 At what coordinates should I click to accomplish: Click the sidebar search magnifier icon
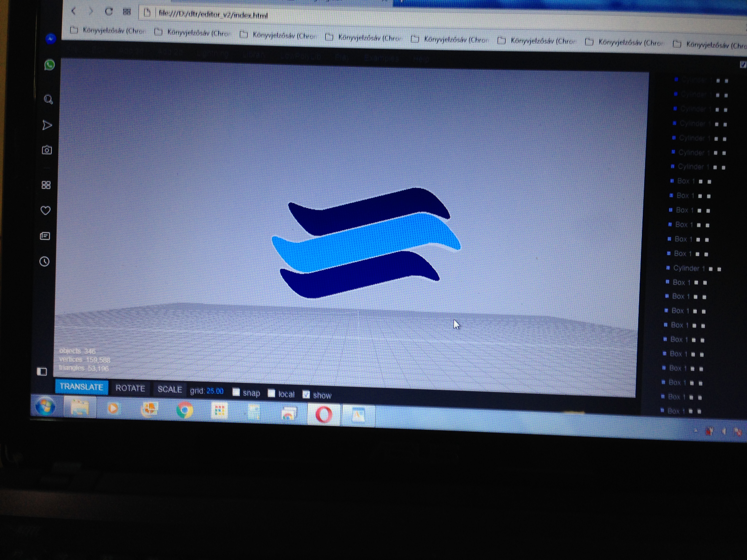(48, 99)
